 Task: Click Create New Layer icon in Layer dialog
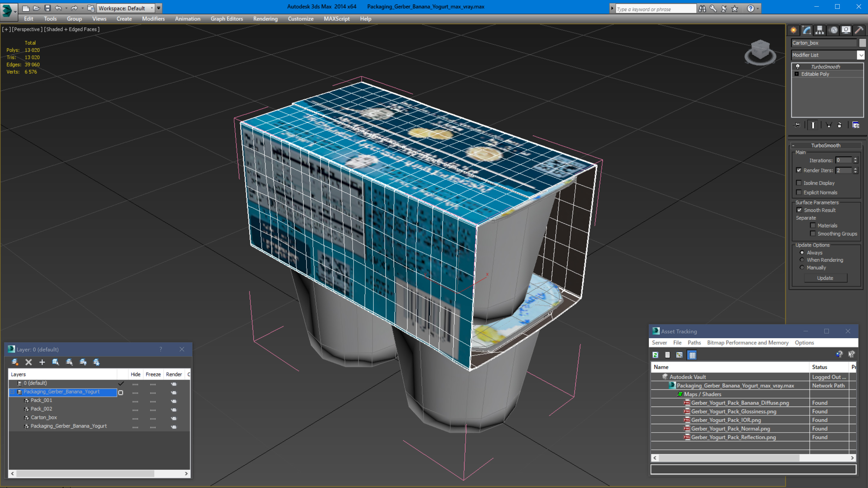[x=15, y=362]
